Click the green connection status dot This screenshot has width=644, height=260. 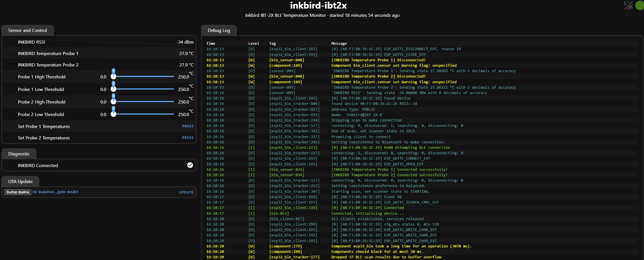[640, 5]
